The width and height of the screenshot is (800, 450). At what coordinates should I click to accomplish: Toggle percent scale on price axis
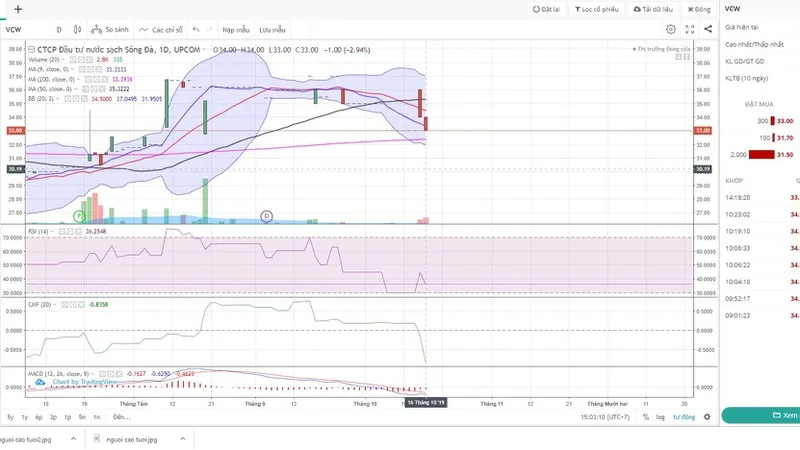tap(646, 417)
